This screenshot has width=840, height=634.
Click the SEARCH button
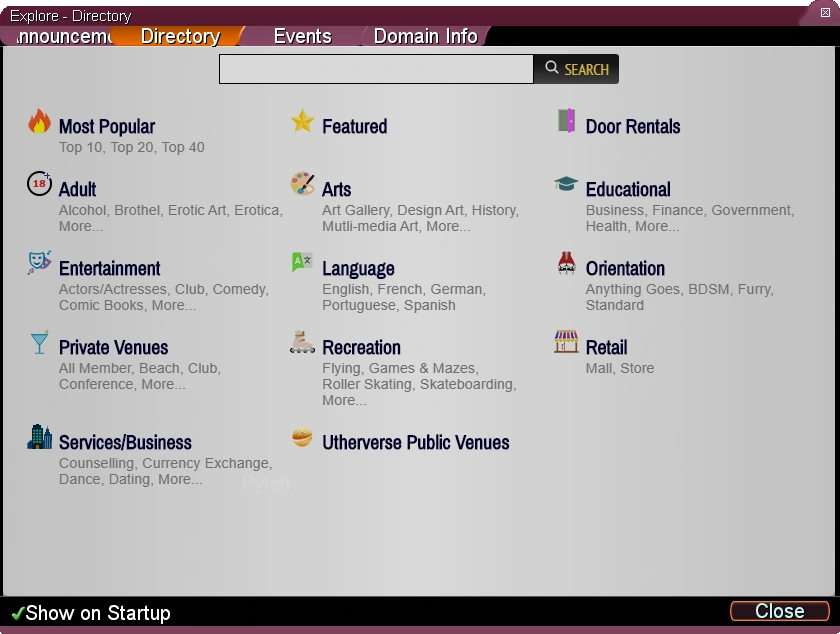click(576, 69)
